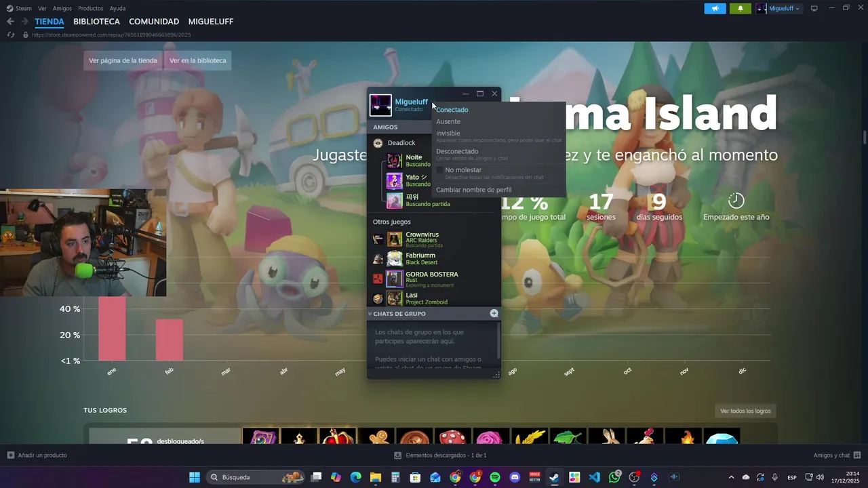Go forward with the right arrow

tap(25, 22)
